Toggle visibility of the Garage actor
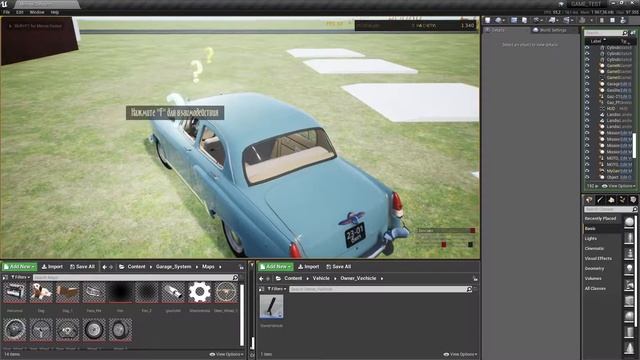640x360 pixels. (587, 84)
